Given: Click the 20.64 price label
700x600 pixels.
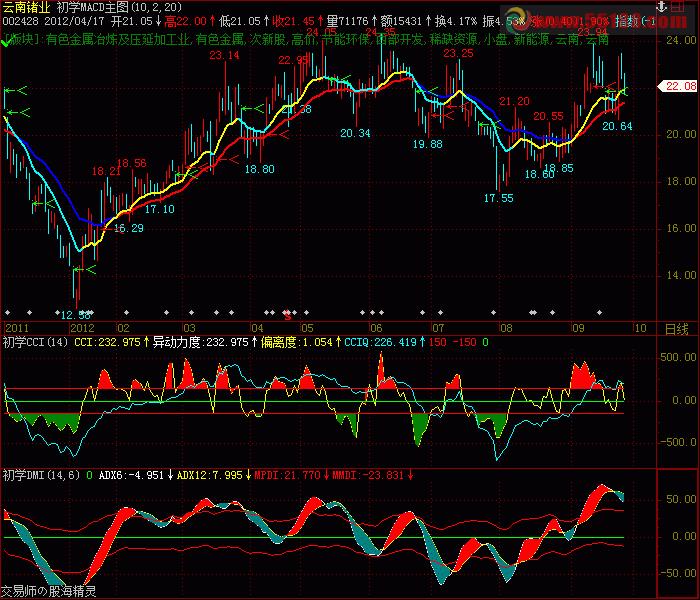Looking at the screenshot, I should (617, 126).
